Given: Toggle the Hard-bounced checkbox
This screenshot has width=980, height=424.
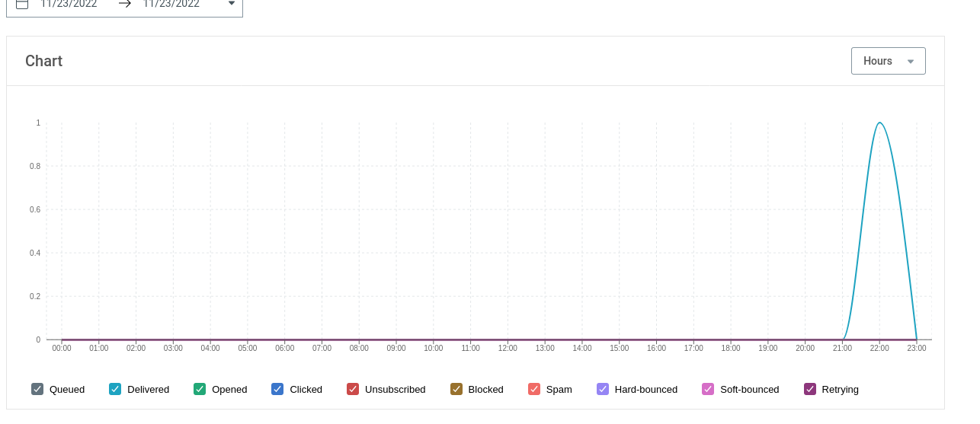Looking at the screenshot, I should pyautogui.click(x=603, y=389).
